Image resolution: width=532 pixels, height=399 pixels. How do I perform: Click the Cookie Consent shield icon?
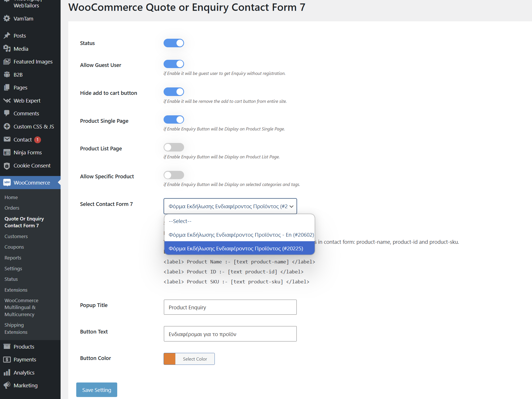[x=7, y=165]
